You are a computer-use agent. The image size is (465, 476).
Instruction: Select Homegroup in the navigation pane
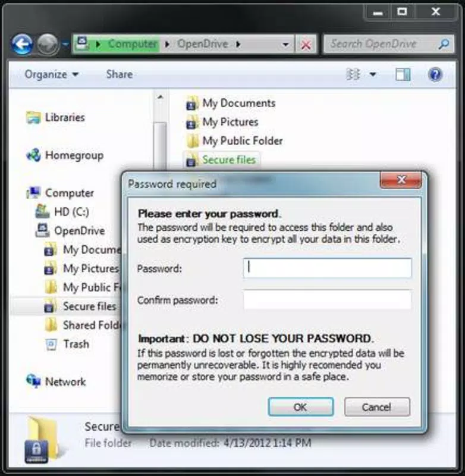pyautogui.click(x=74, y=155)
